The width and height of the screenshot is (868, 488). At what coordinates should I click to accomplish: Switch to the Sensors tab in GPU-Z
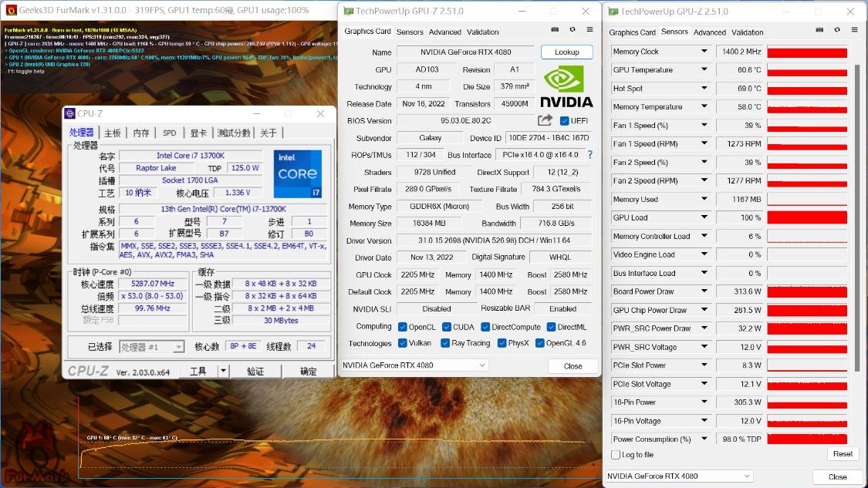coord(410,32)
